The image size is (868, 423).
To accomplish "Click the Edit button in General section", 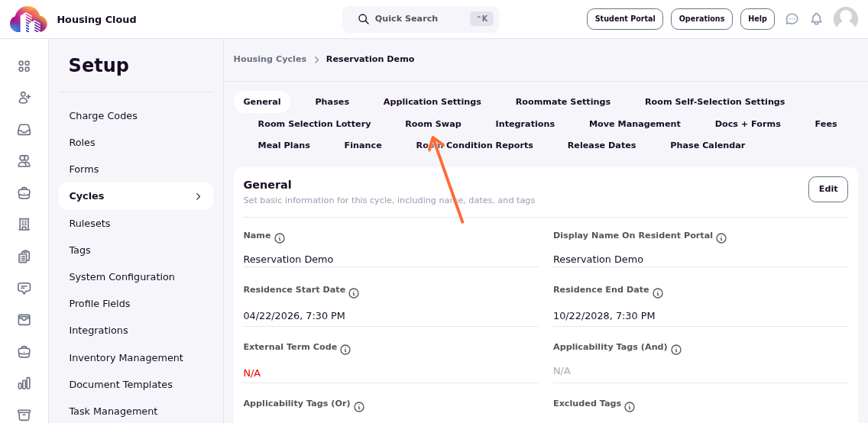I will pos(828,189).
